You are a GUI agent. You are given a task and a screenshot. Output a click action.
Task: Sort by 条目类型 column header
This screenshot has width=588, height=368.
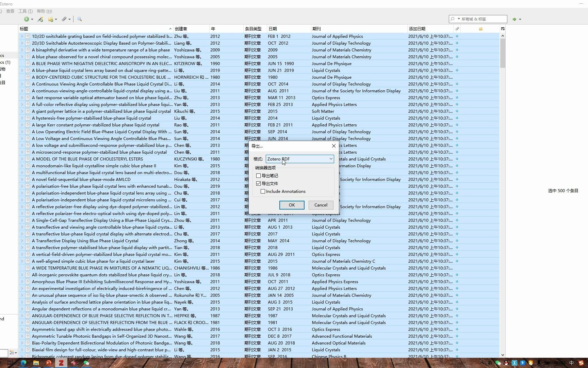click(255, 29)
